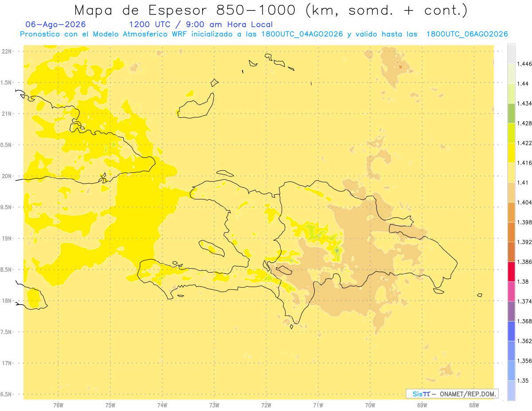The width and height of the screenshot is (532, 411).
Task: Click the longitude label '73W'
Action: [214, 405]
